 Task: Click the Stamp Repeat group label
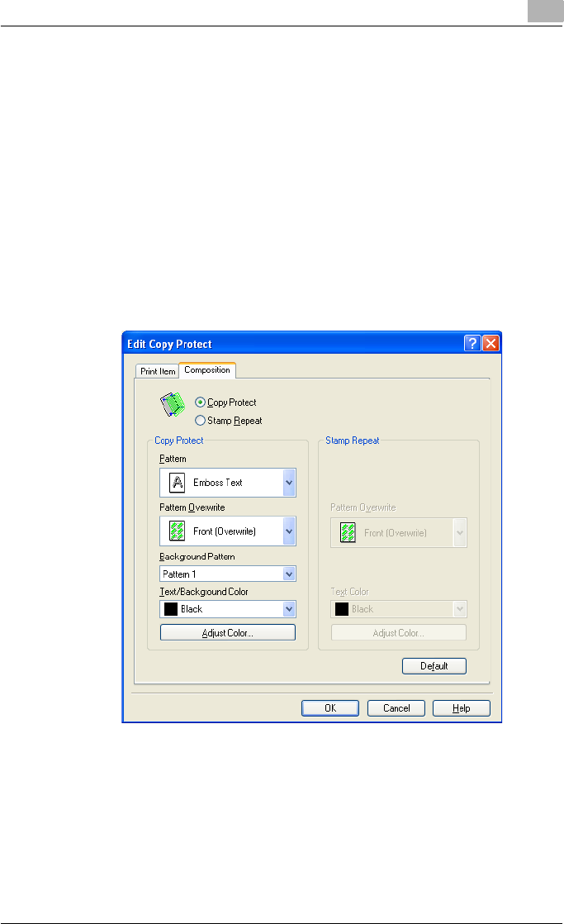[352, 441]
